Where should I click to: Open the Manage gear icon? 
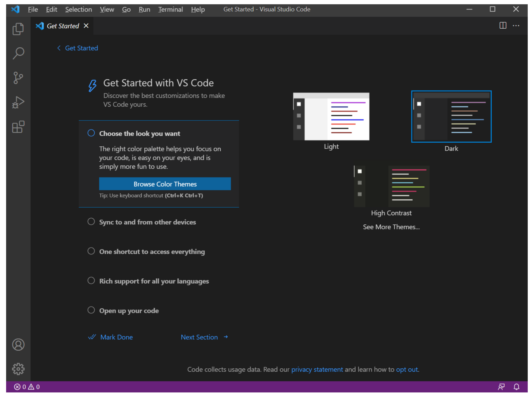pyautogui.click(x=18, y=369)
